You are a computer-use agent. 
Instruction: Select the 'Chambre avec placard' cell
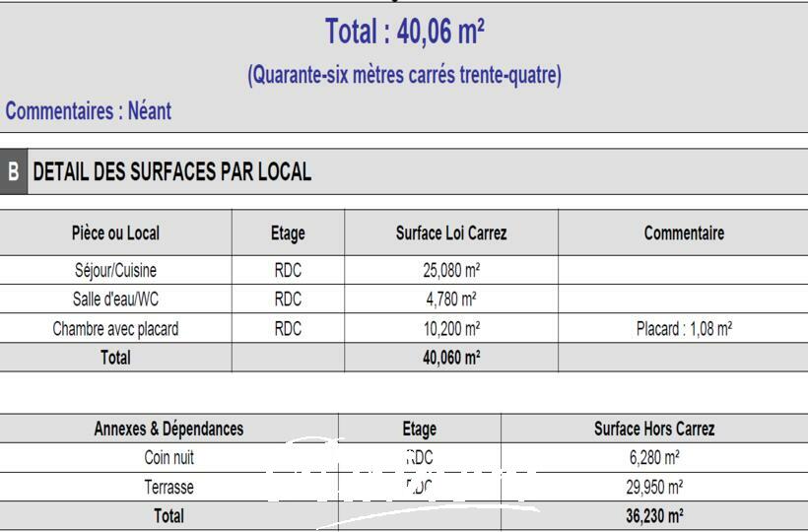click(x=115, y=329)
